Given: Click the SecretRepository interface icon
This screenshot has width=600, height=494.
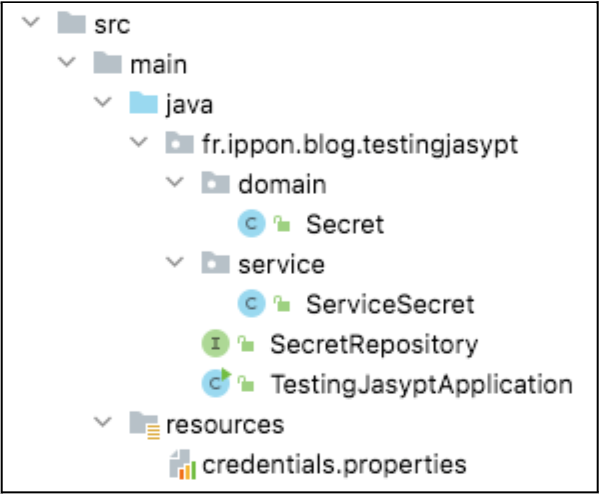Looking at the screenshot, I should tap(216, 344).
